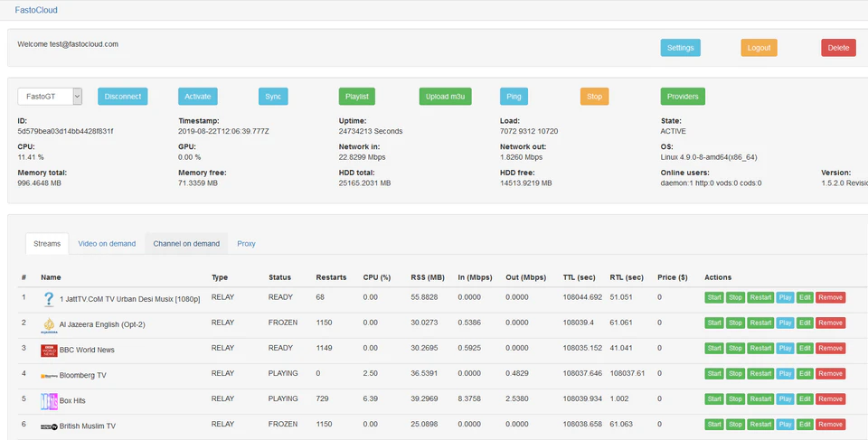Click the JattTV question mark channel icon
This screenshot has height=440, width=868.
(x=49, y=299)
